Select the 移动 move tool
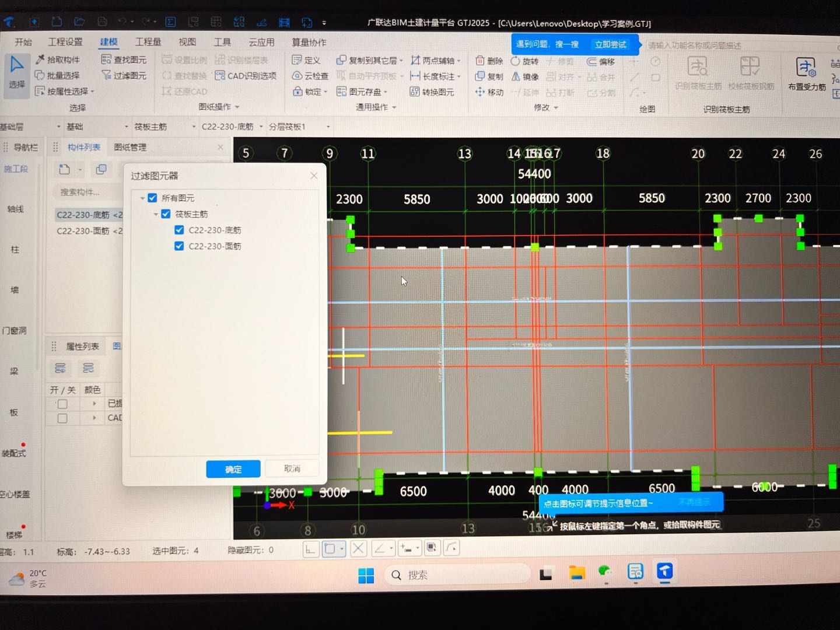The image size is (840, 630). tap(489, 92)
